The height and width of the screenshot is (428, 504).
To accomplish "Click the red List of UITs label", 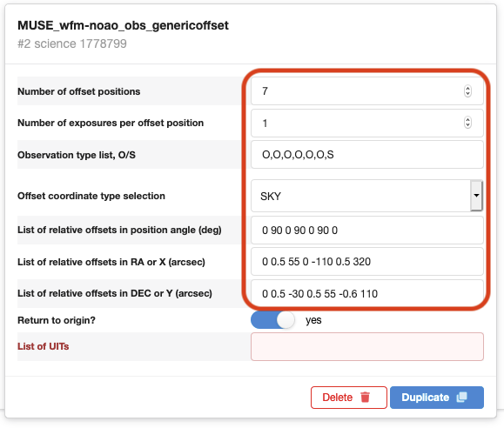I will [x=43, y=346].
